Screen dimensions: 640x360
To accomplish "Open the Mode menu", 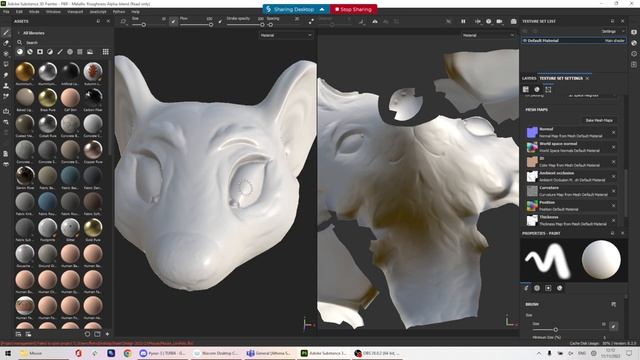I will point(34,12).
